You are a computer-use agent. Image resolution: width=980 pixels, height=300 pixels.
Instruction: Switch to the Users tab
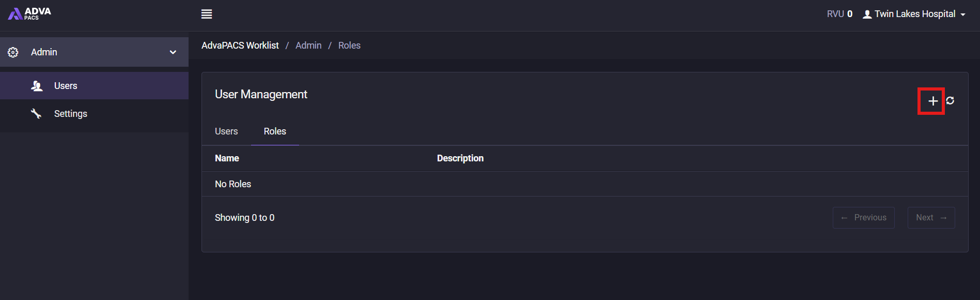tap(226, 131)
